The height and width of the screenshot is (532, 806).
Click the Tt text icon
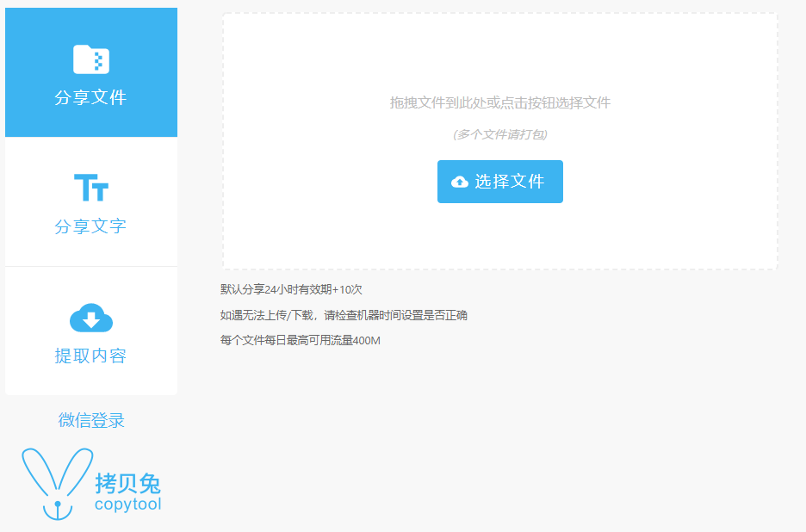pos(91,188)
